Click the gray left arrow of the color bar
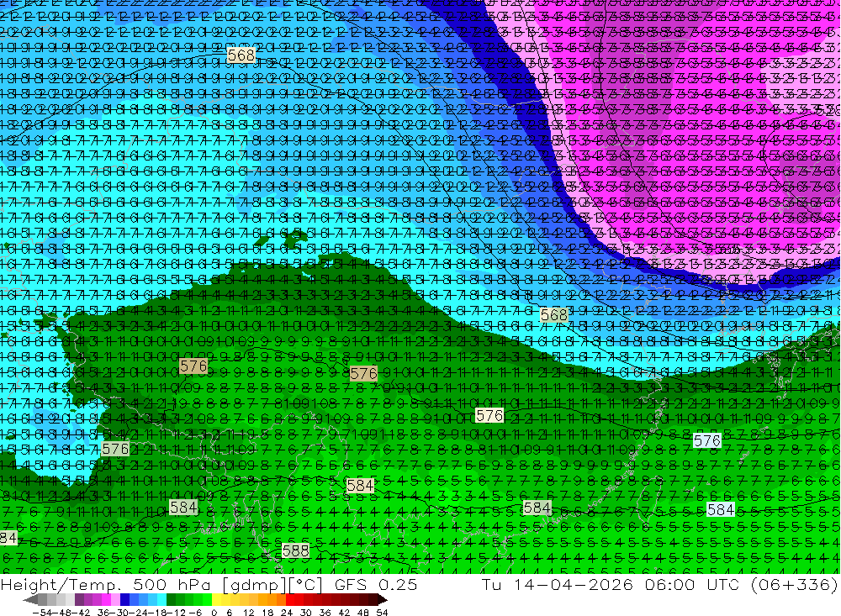Screen dimensions: 841x616 pyautogui.click(x=30, y=600)
